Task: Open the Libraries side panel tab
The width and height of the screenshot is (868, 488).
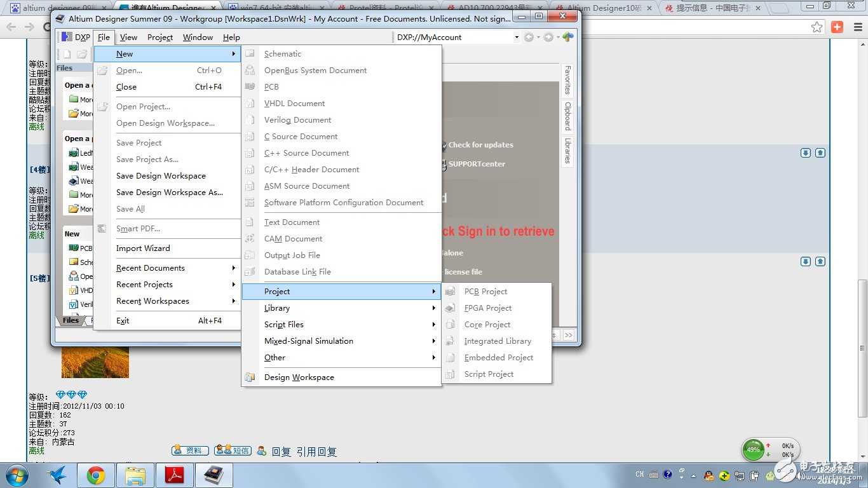Action: (567, 151)
